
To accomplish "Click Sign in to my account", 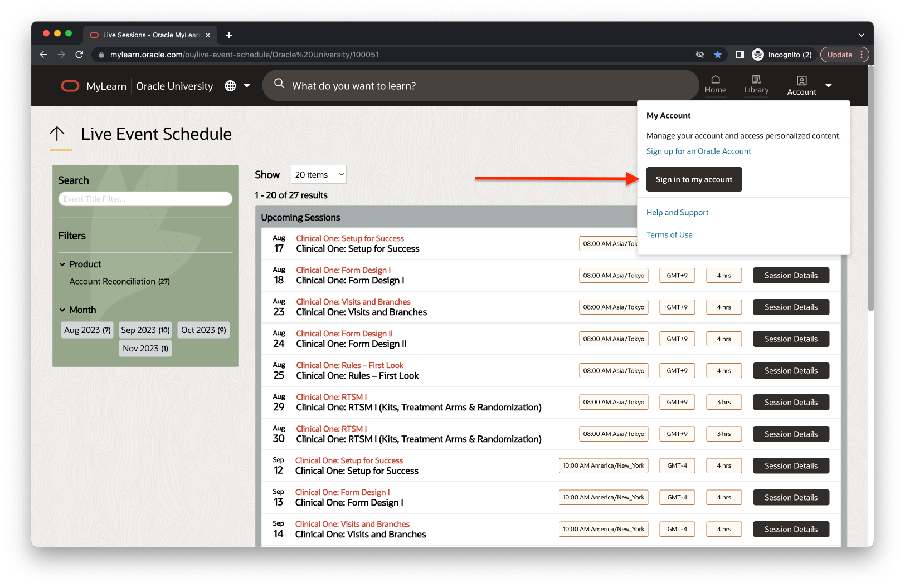I will (694, 179).
